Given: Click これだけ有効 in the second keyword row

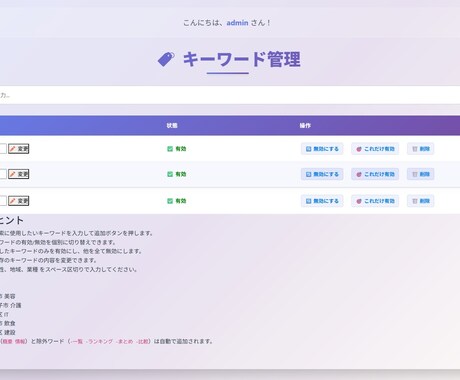Looking at the screenshot, I should tap(375, 174).
